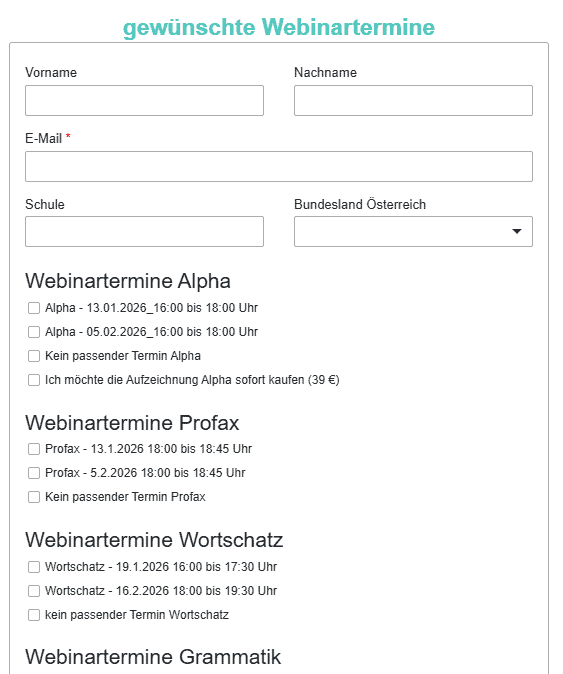Focus the E-Mail input field
This screenshot has width=563, height=674.
[x=279, y=166]
